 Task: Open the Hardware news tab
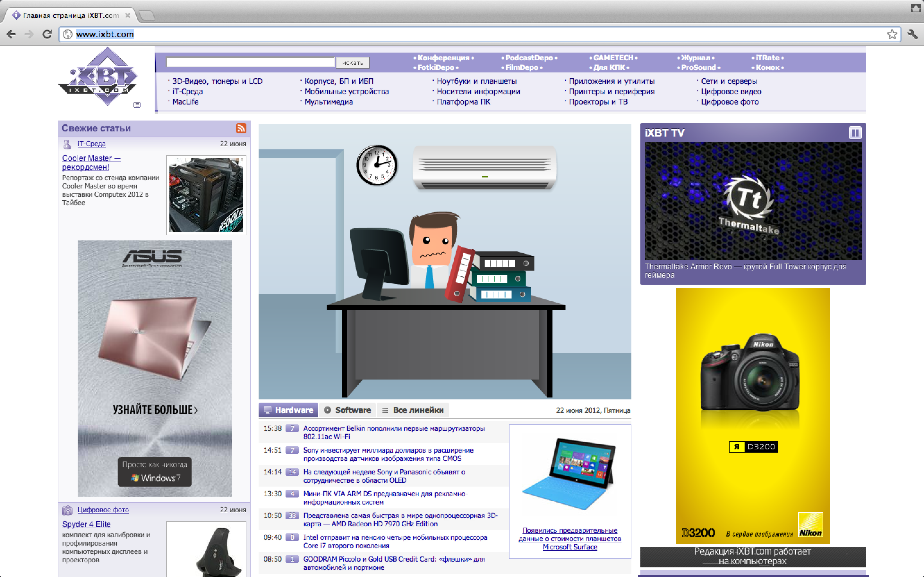[x=288, y=410]
